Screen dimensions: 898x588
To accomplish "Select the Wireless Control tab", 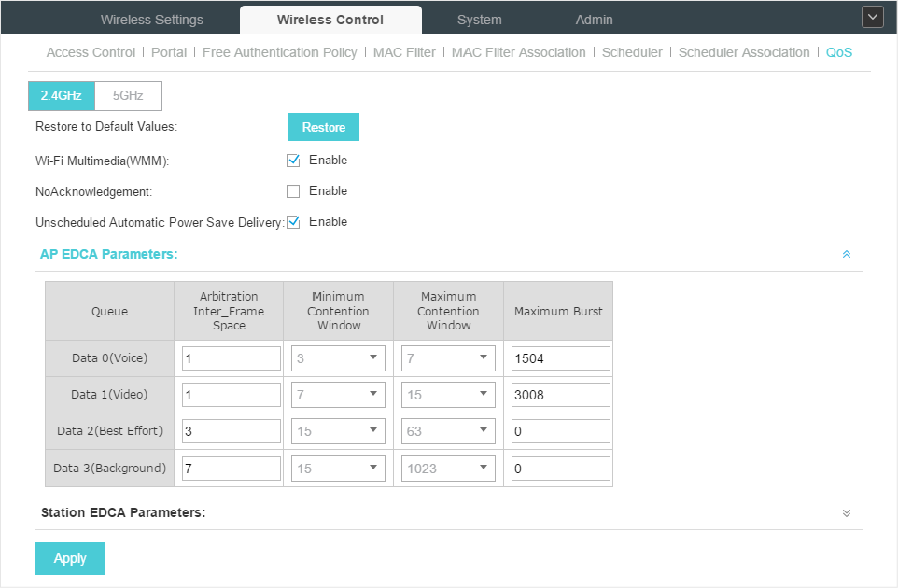I will click(330, 20).
